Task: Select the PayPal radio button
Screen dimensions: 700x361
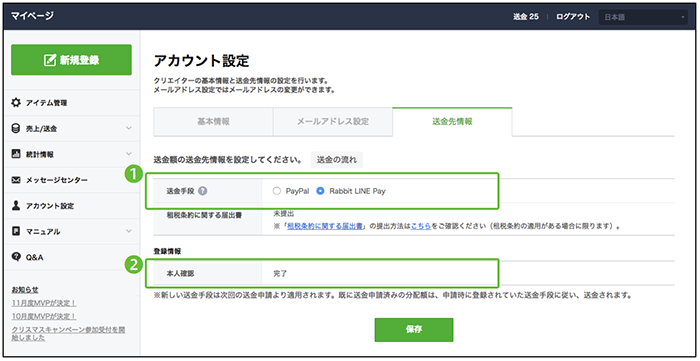Action: (277, 191)
